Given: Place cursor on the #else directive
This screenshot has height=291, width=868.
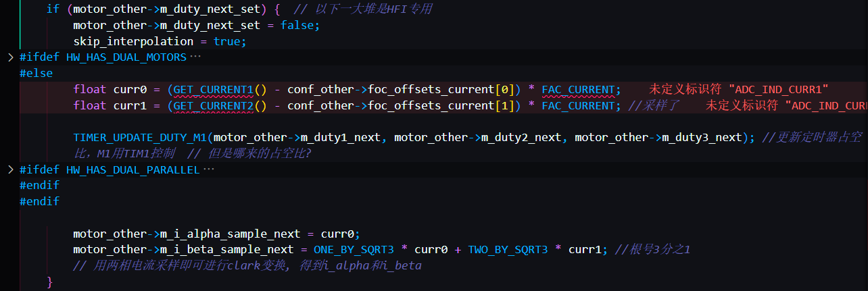Looking at the screenshot, I should point(36,73).
